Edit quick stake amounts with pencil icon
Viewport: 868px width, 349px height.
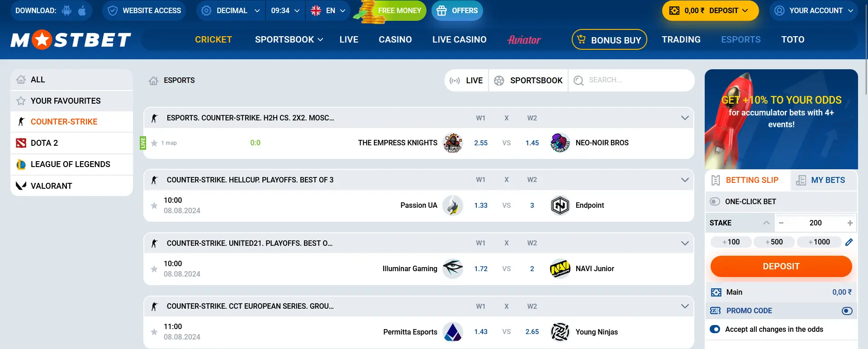(x=849, y=242)
